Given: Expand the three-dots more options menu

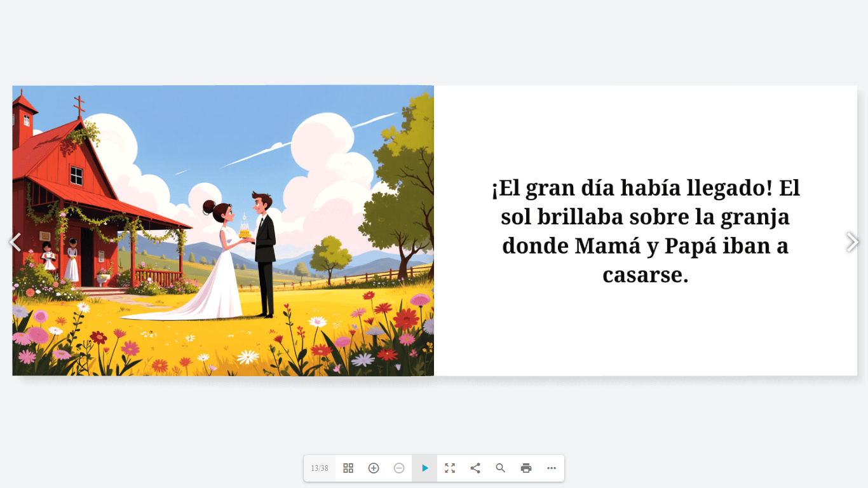Looking at the screenshot, I should (x=552, y=468).
